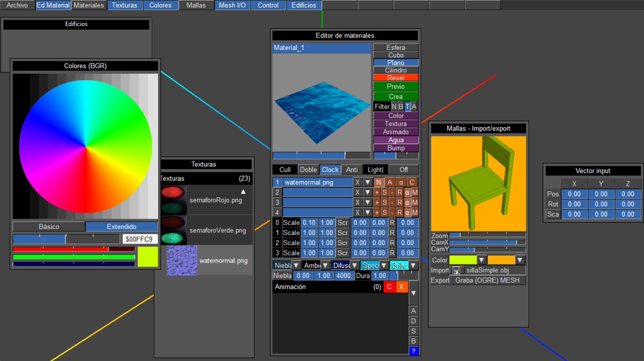Image resolution: width=644 pixels, height=361 pixels.
Task: Expand the texture row 1 dropdown arrow
Action: click(368, 182)
